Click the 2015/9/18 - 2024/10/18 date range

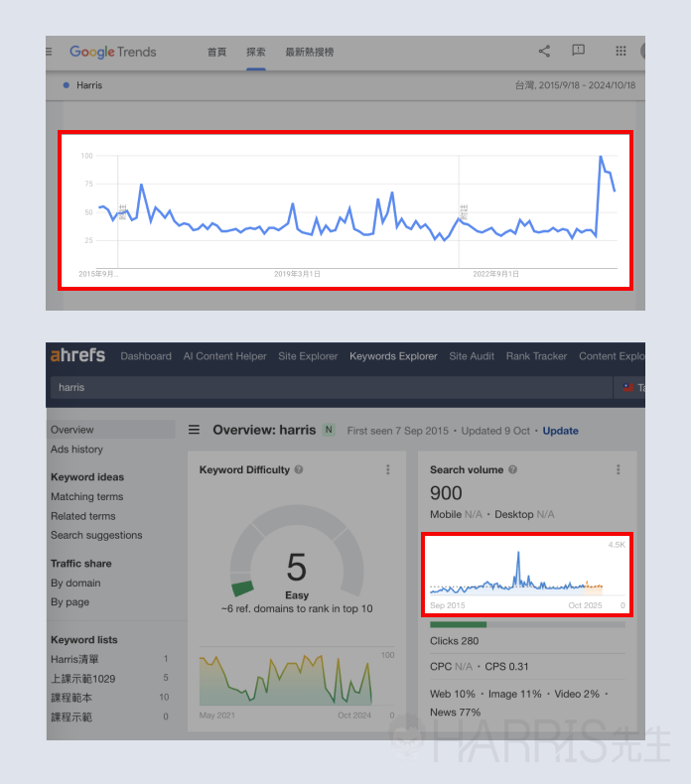[588, 85]
